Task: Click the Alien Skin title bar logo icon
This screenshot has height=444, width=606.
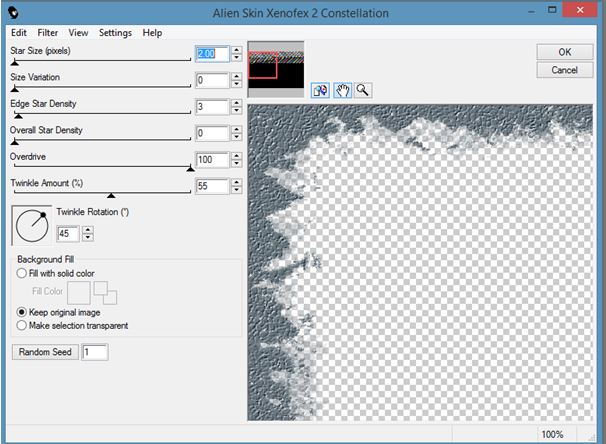Action: tap(13, 13)
